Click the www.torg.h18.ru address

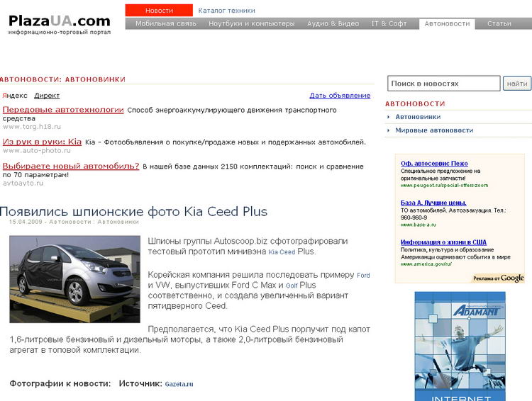pyautogui.click(x=31, y=127)
